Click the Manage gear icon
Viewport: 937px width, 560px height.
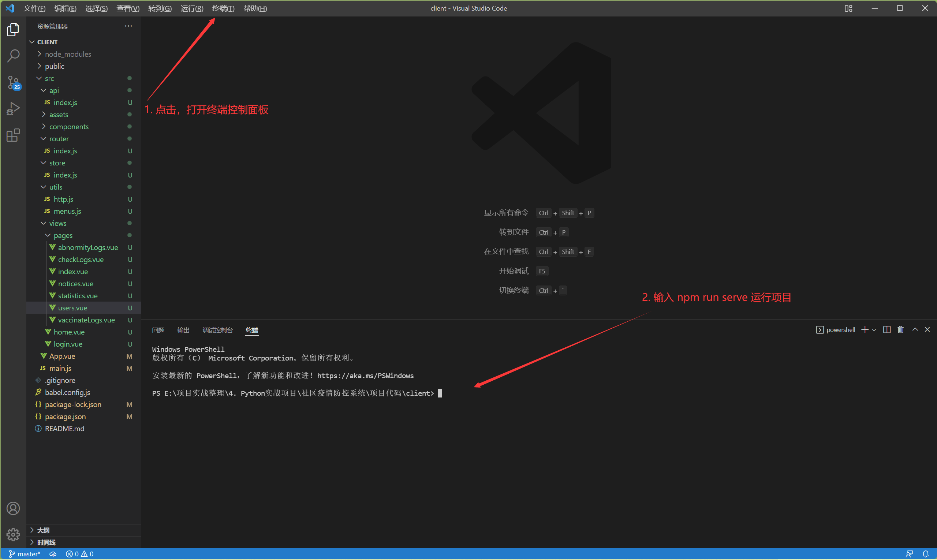(x=13, y=534)
